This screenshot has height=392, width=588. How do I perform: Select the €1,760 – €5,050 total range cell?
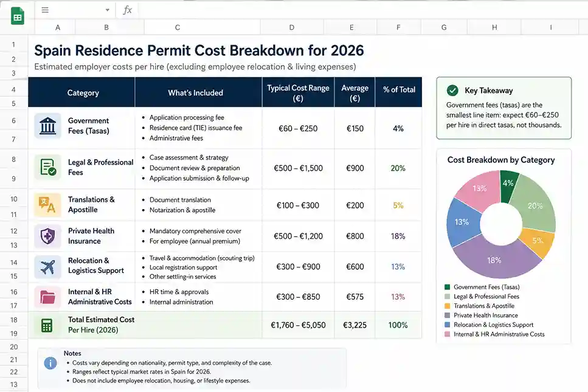click(x=298, y=325)
